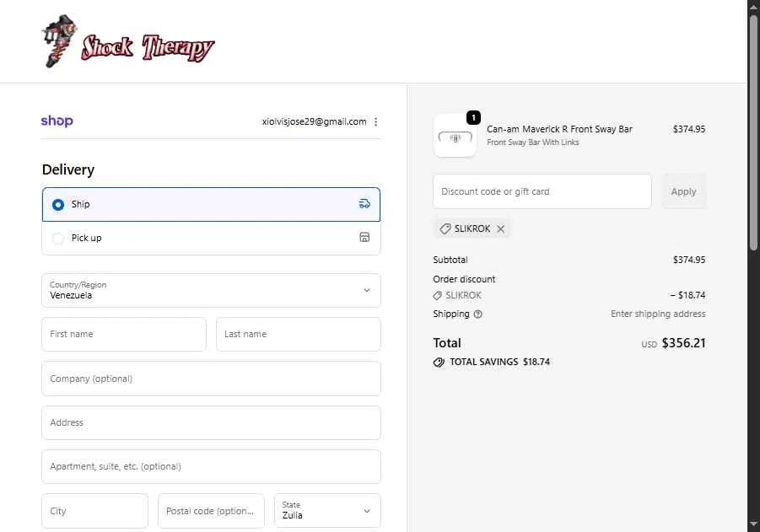
Task: Click the Discount code or gift card field
Action: 542,191
